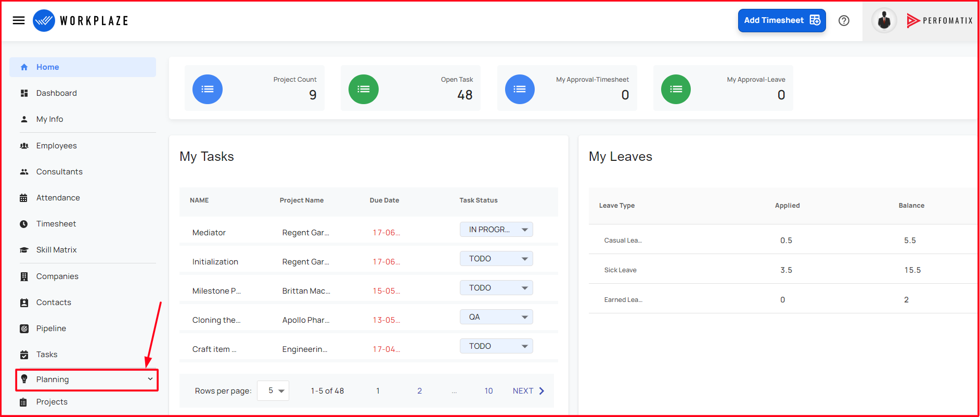The image size is (980, 417).
Task: Click the Skill Matrix graduation cap icon
Action: (x=24, y=250)
